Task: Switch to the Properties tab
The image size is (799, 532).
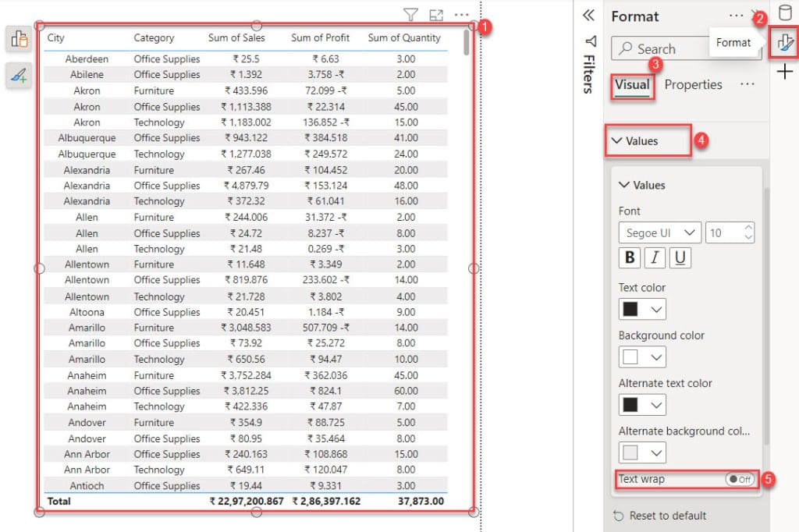Action: (693, 84)
